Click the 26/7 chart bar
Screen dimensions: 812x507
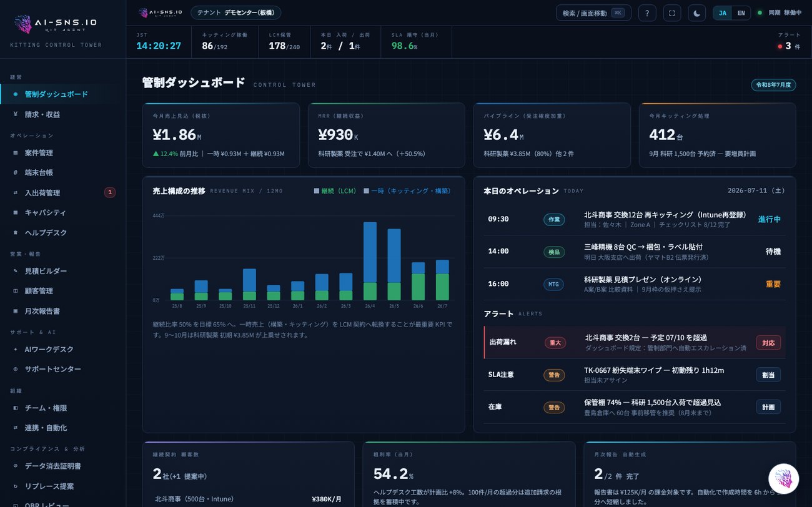[x=442, y=280]
